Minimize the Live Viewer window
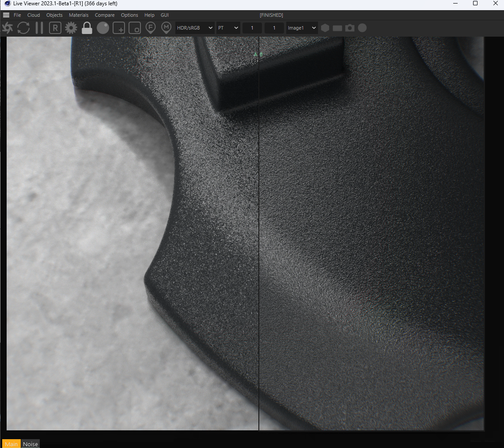 pos(455,4)
